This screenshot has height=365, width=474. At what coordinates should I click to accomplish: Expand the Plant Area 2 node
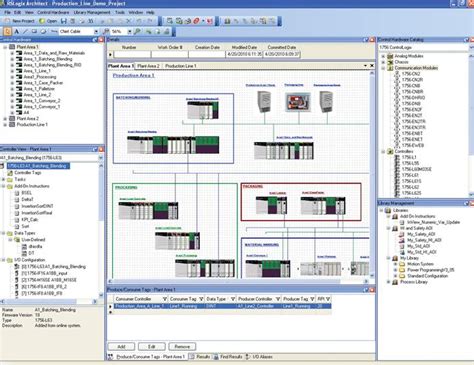[x=5, y=119]
